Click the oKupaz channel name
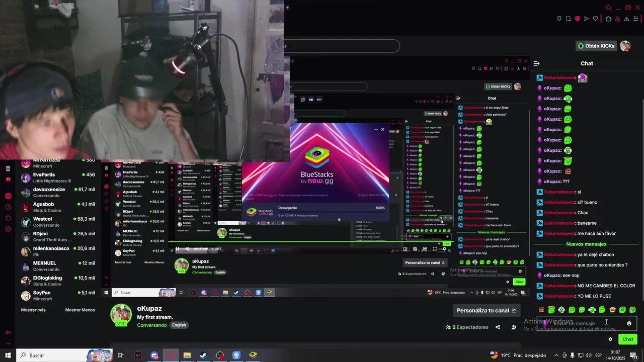Viewport: 644px width, 362px height. [x=149, y=308]
